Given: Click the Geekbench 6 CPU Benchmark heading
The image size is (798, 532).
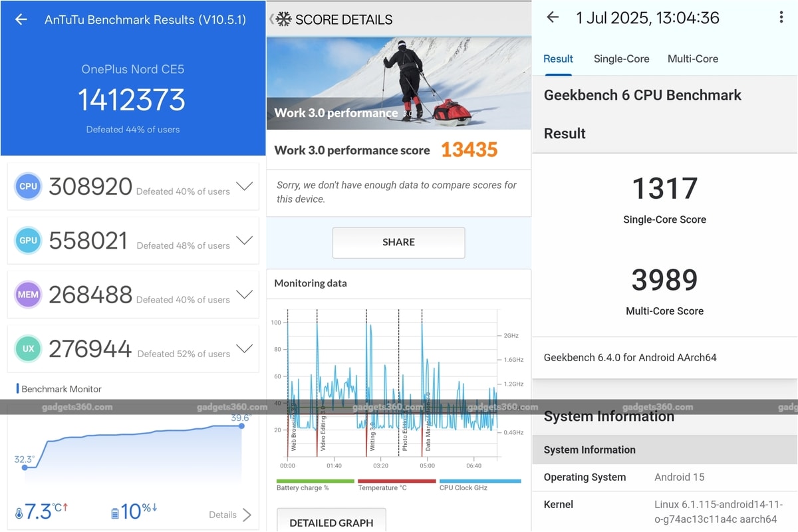Looking at the screenshot, I should (x=642, y=94).
